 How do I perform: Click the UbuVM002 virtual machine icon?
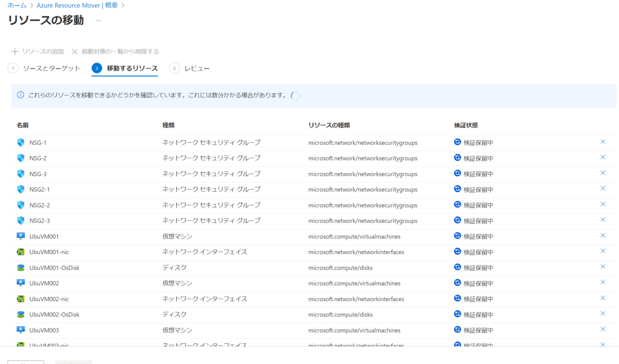click(21, 283)
